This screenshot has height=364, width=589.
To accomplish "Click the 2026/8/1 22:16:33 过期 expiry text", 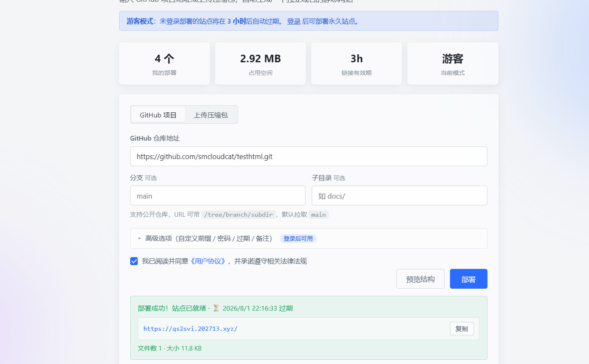I will pyautogui.click(x=257, y=308).
